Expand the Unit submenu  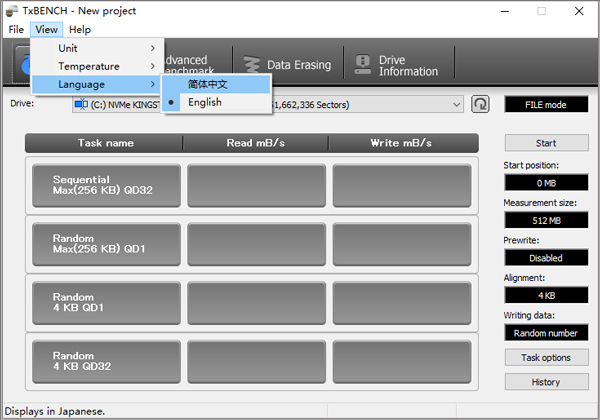96,48
